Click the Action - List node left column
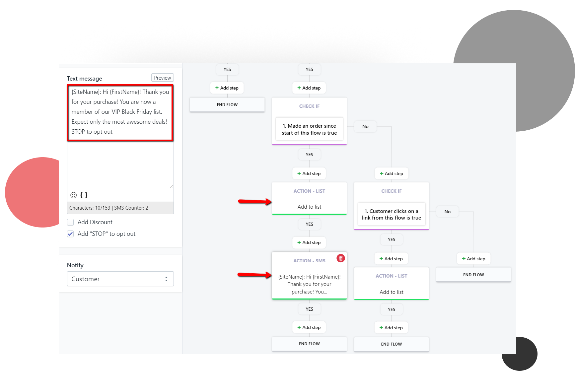The width and height of the screenshot is (575, 392). (x=309, y=198)
